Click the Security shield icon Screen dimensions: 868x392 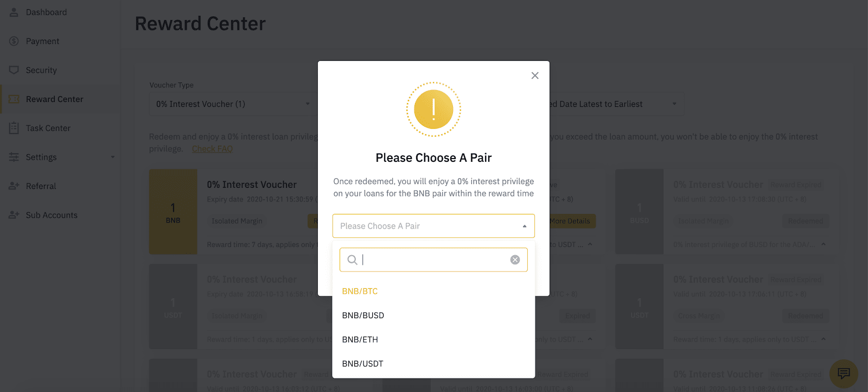pos(14,70)
